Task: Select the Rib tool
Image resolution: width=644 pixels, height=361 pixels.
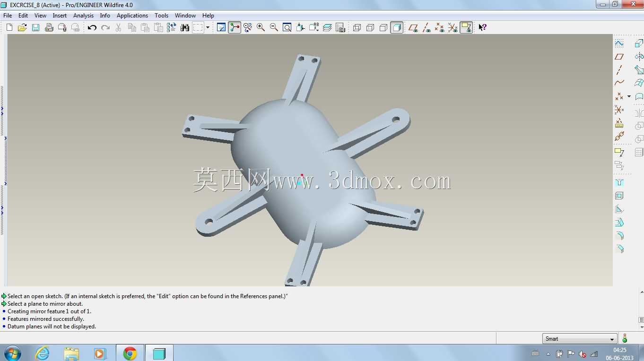Action: tap(619, 209)
